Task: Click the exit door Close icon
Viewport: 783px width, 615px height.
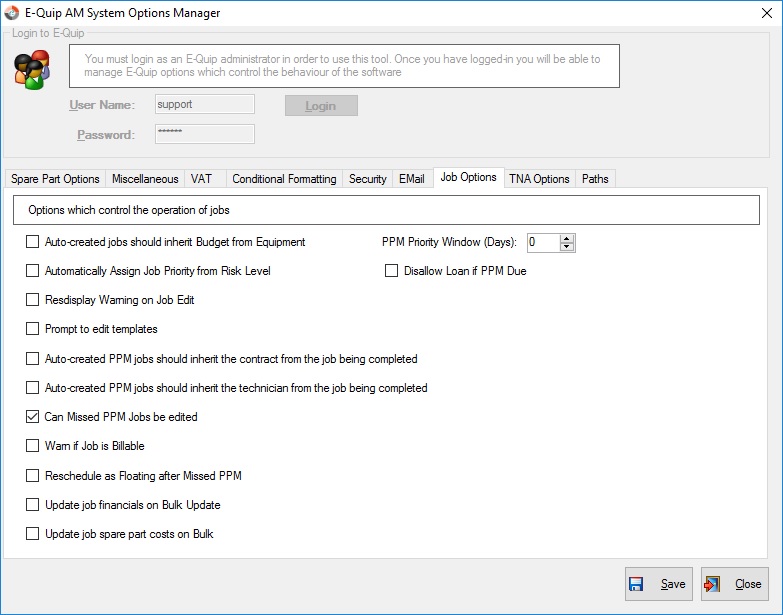Action: coord(712,584)
